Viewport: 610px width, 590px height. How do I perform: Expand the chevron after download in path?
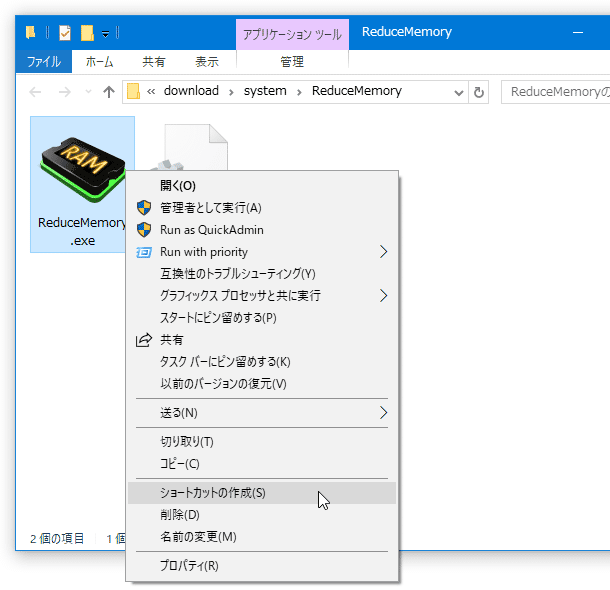click(x=231, y=92)
